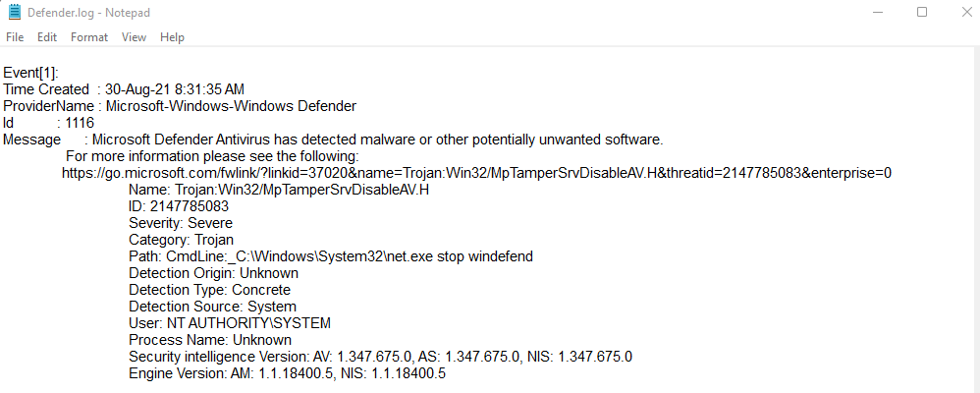Screen dimensions: 980x393
Task: Click the ProviderName Windows Defender line
Action: [180, 106]
